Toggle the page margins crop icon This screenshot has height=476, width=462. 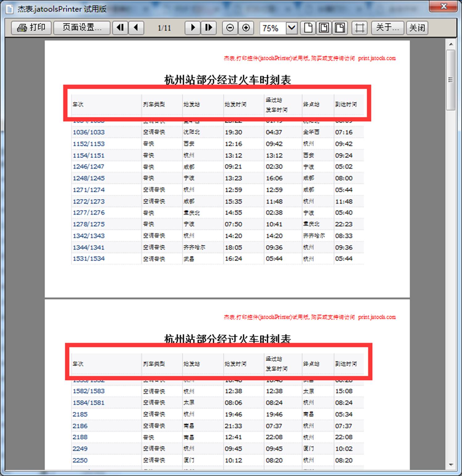[360, 28]
